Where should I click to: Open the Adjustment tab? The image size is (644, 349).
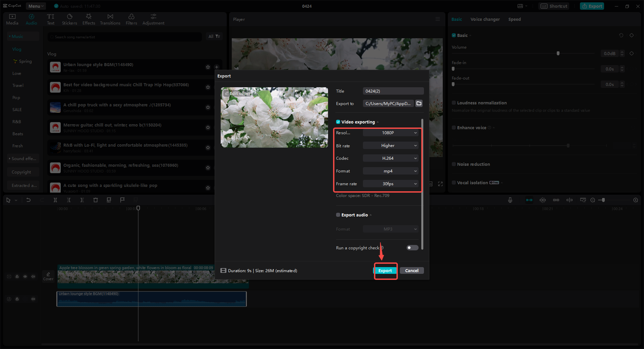tap(153, 19)
